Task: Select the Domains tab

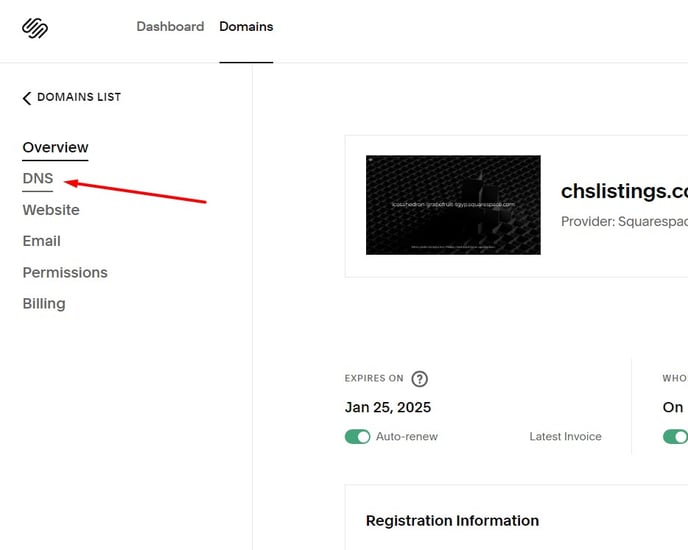Action: click(246, 26)
